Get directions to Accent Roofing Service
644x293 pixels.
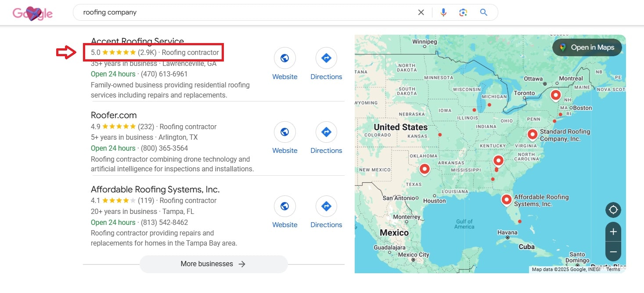click(x=326, y=58)
